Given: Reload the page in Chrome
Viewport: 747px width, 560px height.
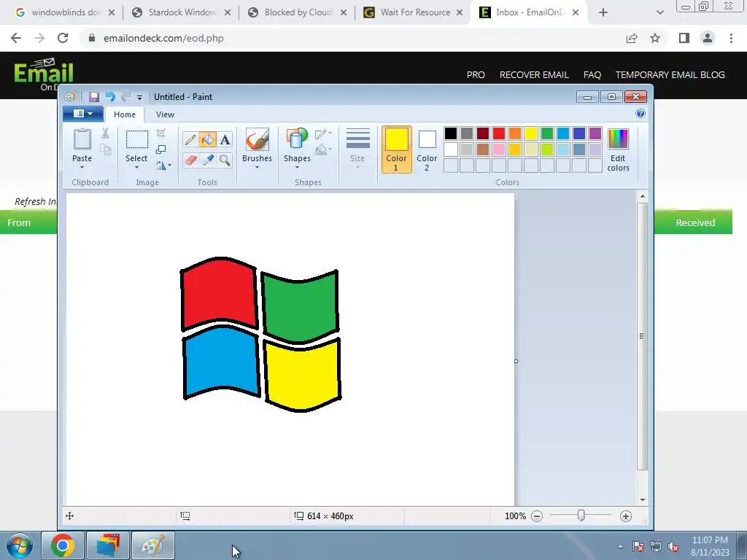Looking at the screenshot, I should pyautogui.click(x=63, y=38).
